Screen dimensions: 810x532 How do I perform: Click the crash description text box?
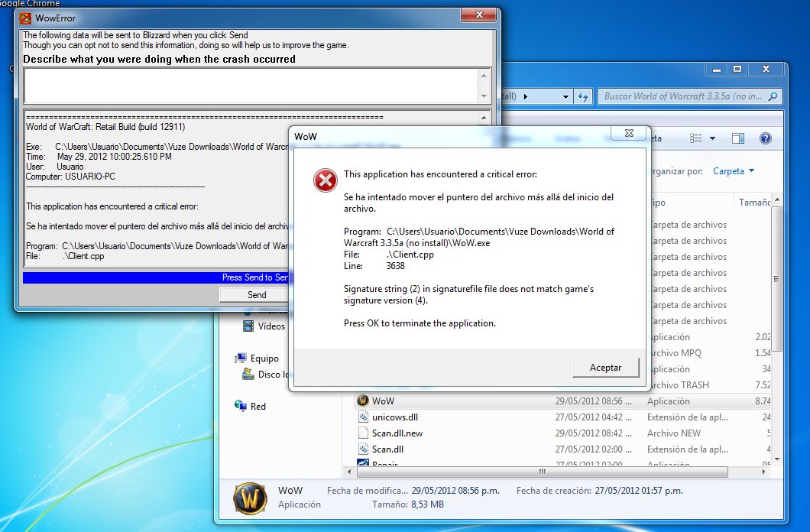[x=251, y=86]
